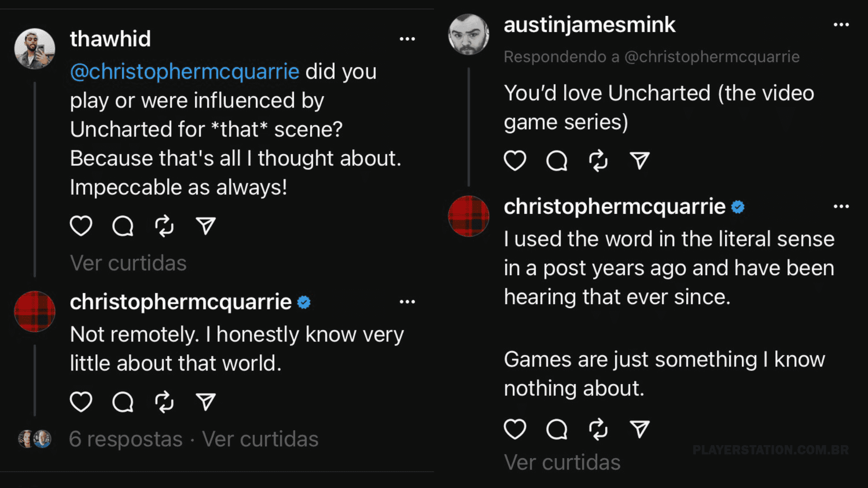Open austinjamesmink's username profile

[590, 25]
